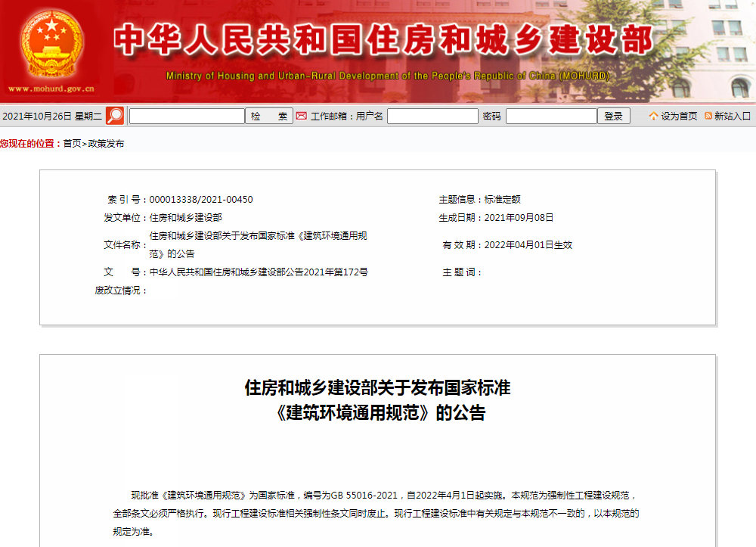Click the subject info value 标准定额

(x=503, y=199)
